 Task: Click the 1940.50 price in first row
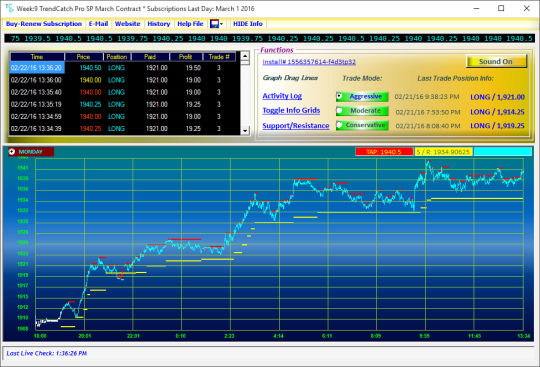[91, 68]
